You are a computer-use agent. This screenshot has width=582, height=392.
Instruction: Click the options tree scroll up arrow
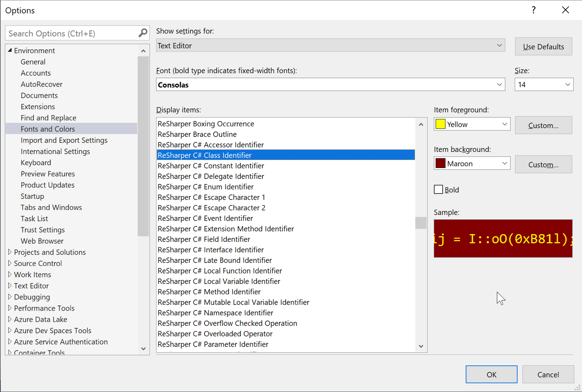(143, 51)
